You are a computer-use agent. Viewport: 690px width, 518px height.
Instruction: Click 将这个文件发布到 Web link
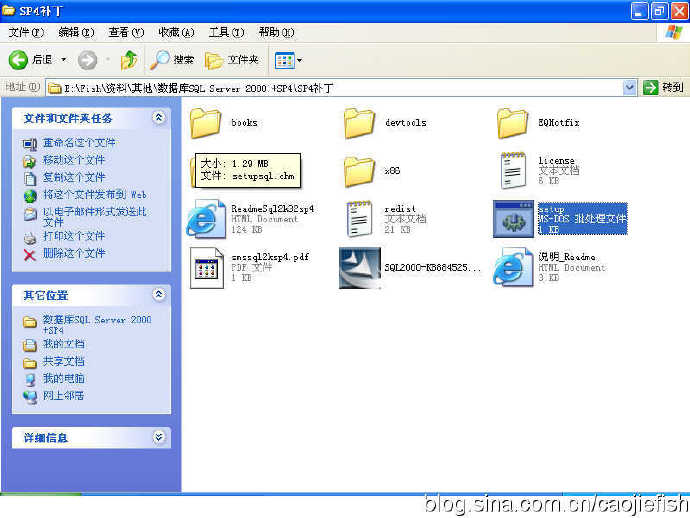point(94,195)
